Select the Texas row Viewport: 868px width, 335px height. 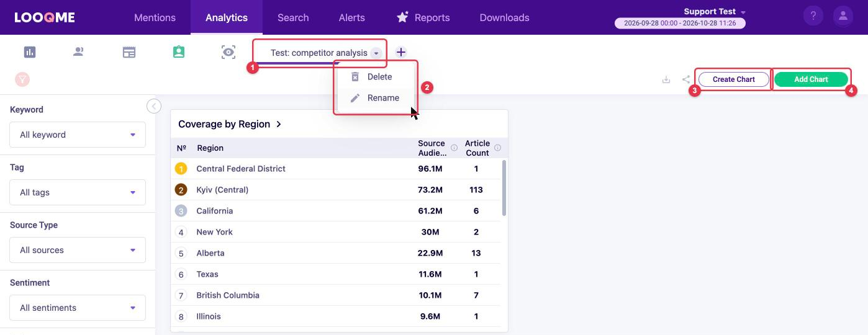pyautogui.click(x=335, y=274)
